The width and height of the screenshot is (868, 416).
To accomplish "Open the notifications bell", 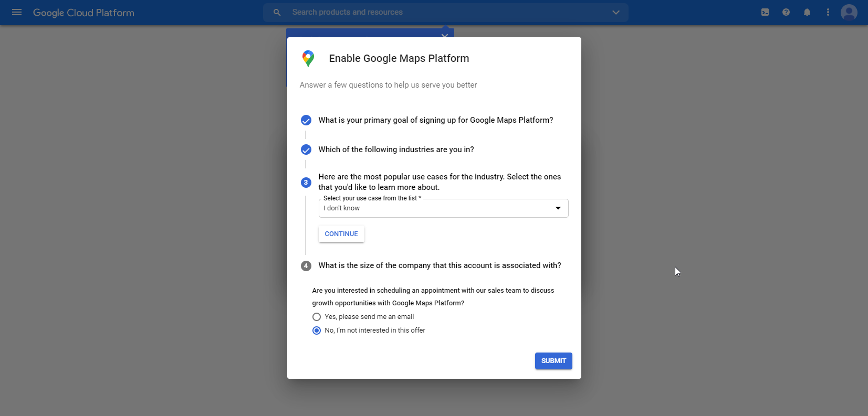I will (807, 12).
